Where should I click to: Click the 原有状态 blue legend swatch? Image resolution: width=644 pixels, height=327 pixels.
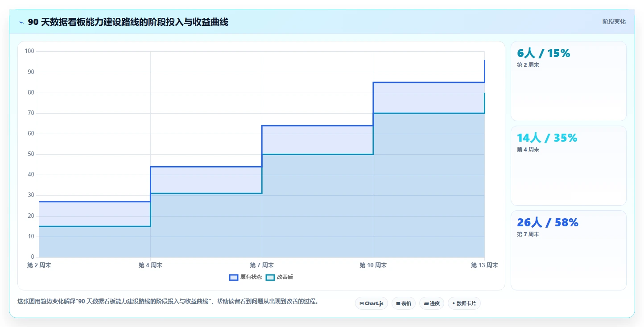[x=234, y=277]
